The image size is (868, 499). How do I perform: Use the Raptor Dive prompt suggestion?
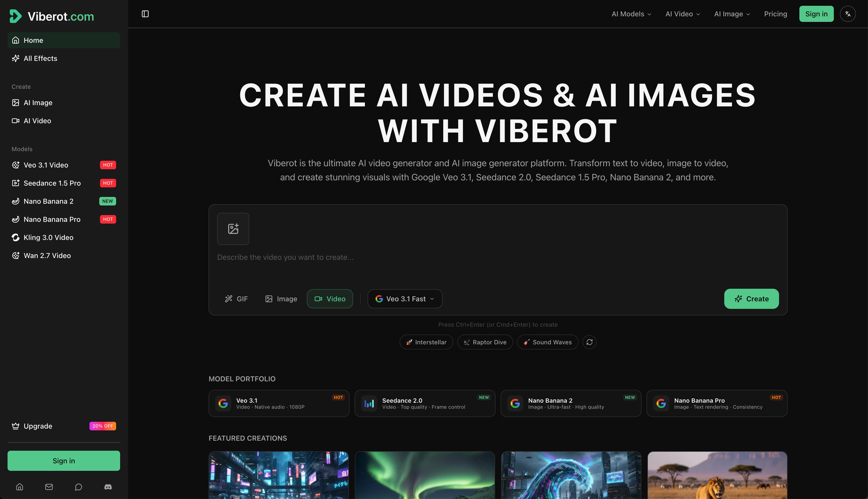pyautogui.click(x=485, y=342)
